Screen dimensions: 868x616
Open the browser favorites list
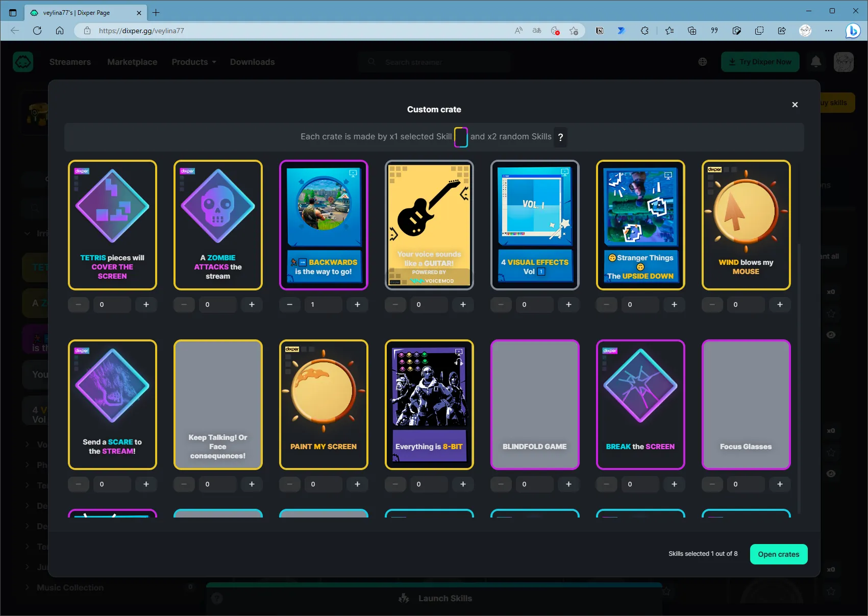click(x=669, y=31)
